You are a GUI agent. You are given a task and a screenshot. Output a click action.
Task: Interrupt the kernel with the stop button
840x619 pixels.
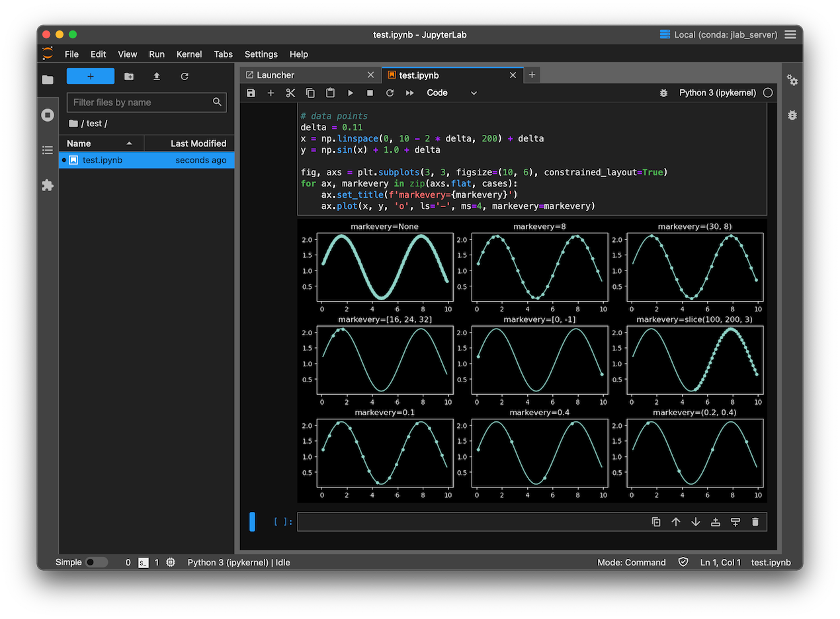point(370,93)
